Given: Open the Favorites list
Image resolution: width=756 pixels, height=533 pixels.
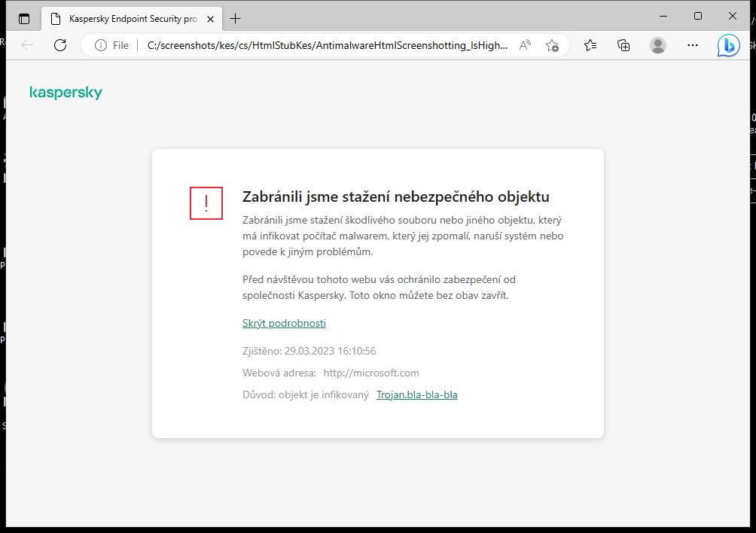Looking at the screenshot, I should 590,45.
